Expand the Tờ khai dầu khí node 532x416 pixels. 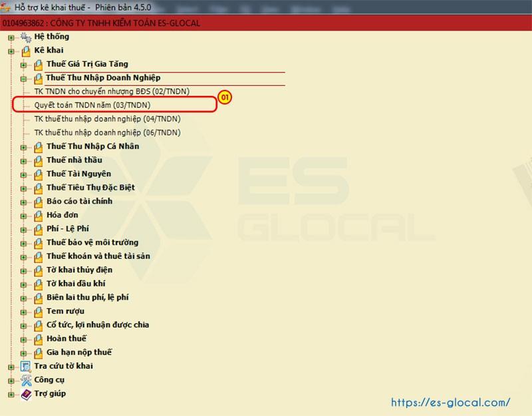tap(23, 285)
